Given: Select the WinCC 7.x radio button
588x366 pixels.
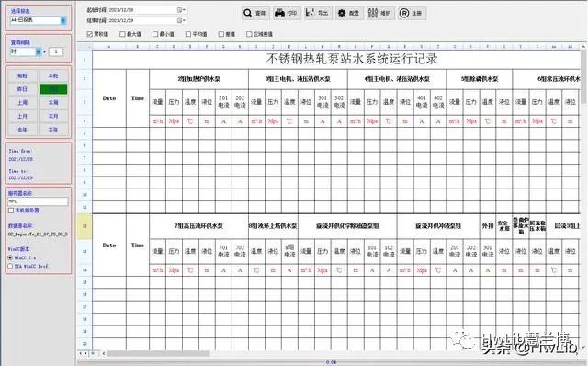Looking at the screenshot, I should pyautogui.click(x=10, y=257).
